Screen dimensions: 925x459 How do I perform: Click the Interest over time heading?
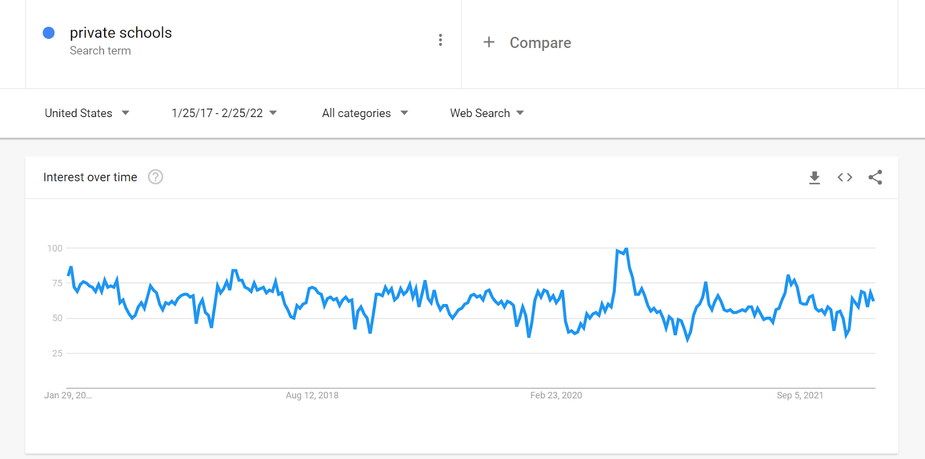click(90, 177)
